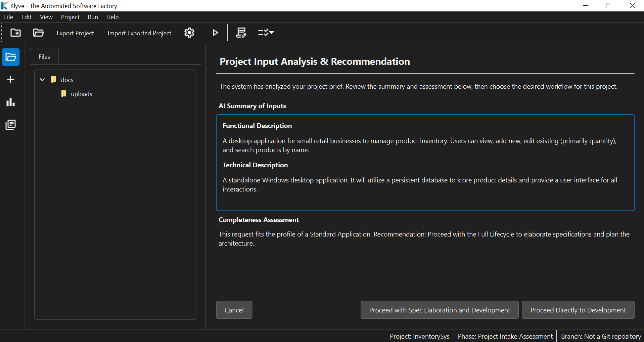The image size is (644, 342).
Task: Click the plus icon in left sidebar
Action: point(11,80)
